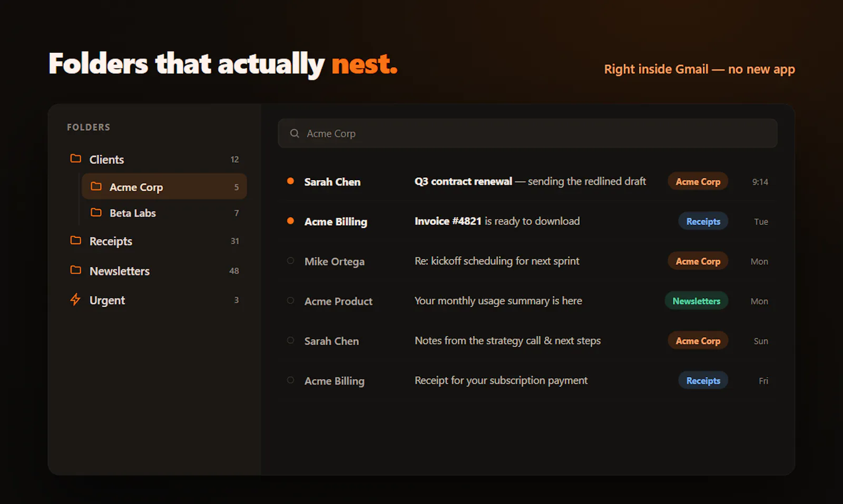Click the Newsletters folder icon
843x504 pixels.
pos(76,270)
